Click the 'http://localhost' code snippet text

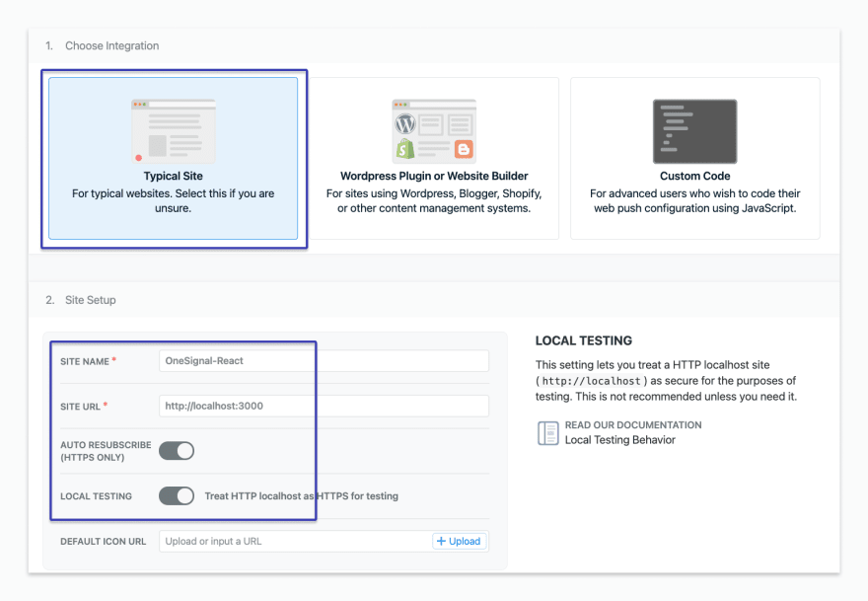[591, 381]
